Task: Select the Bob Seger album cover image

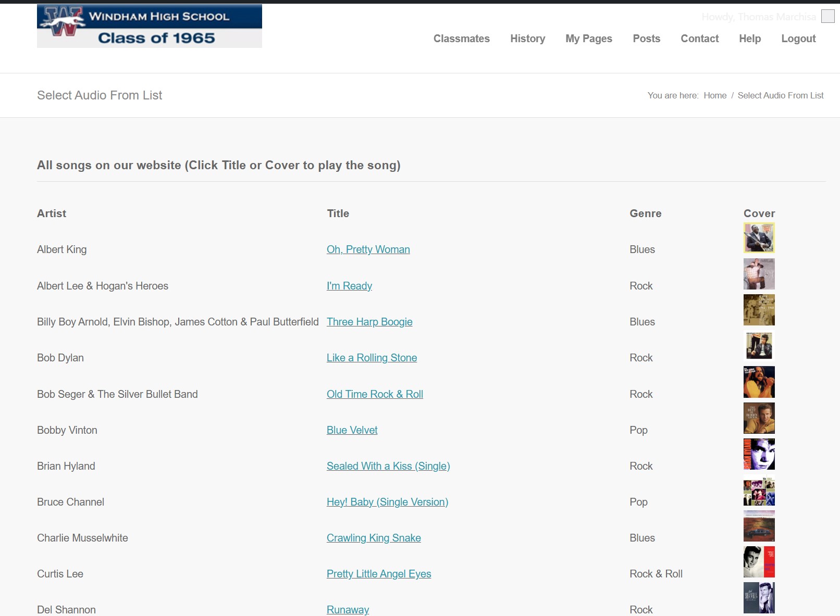Action: tap(759, 382)
